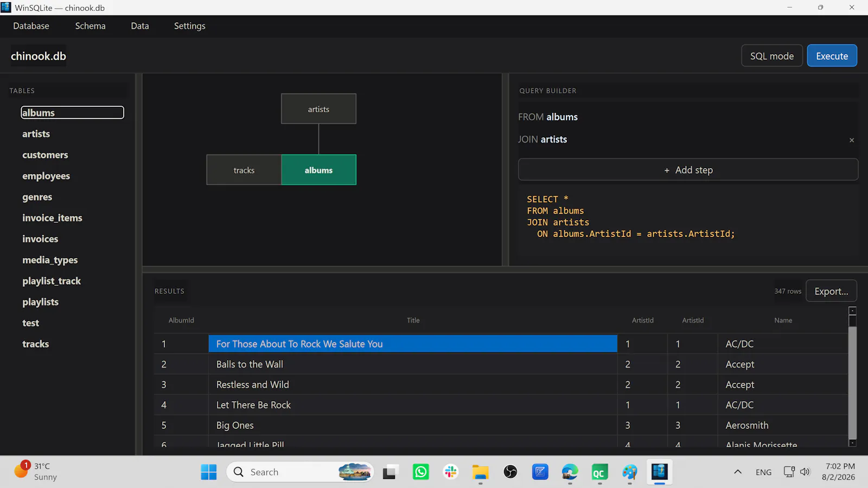Click the artists node in diagram
This screenshot has height=488, width=868.
coord(318,109)
